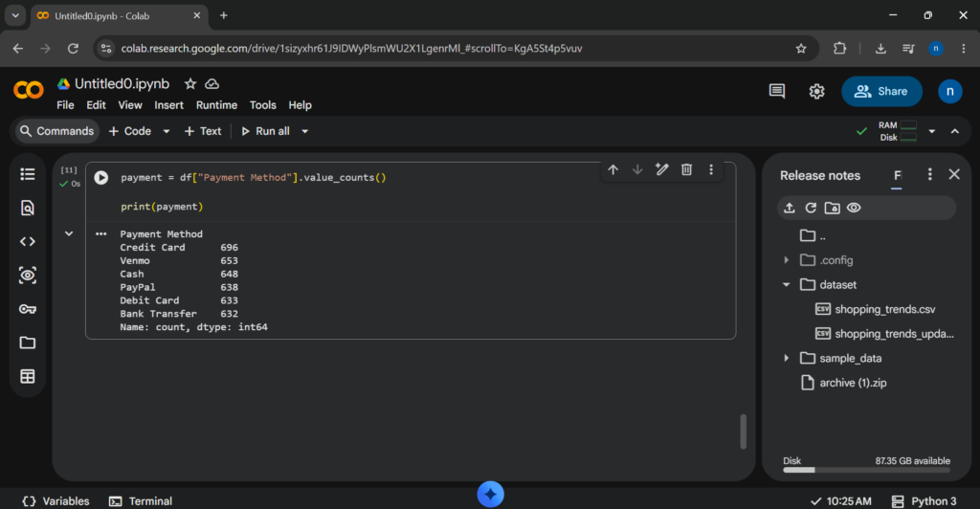This screenshot has width=980, height=509.
Task: Expand the .config folder
Action: pos(787,260)
